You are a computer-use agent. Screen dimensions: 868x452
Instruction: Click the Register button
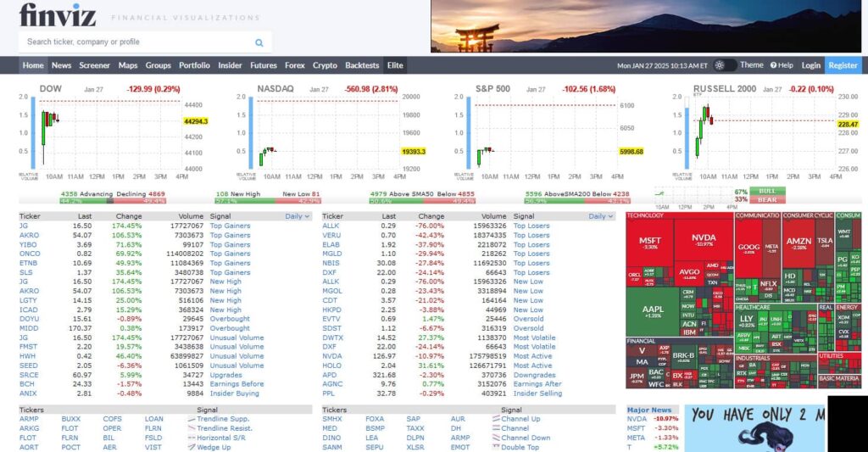tap(843, 65)
